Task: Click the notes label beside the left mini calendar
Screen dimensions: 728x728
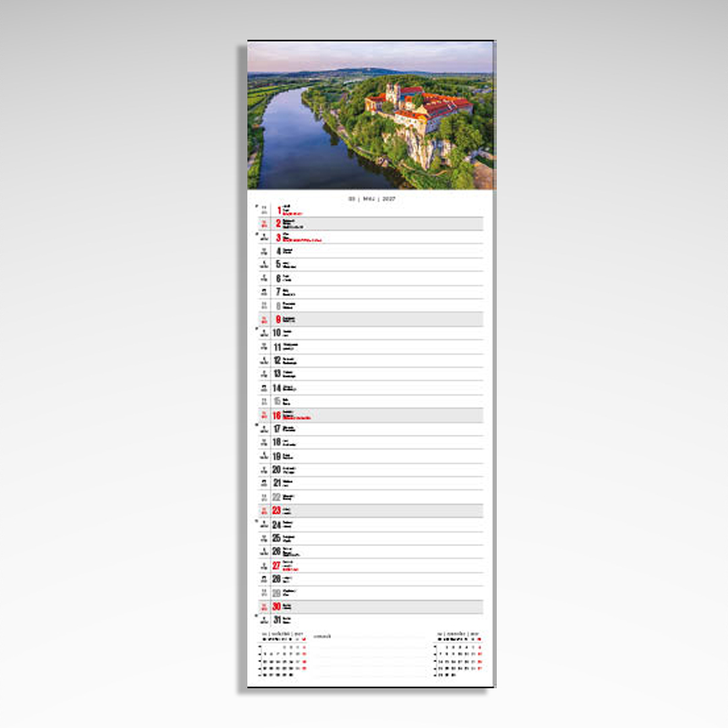Action: [322, 636]
